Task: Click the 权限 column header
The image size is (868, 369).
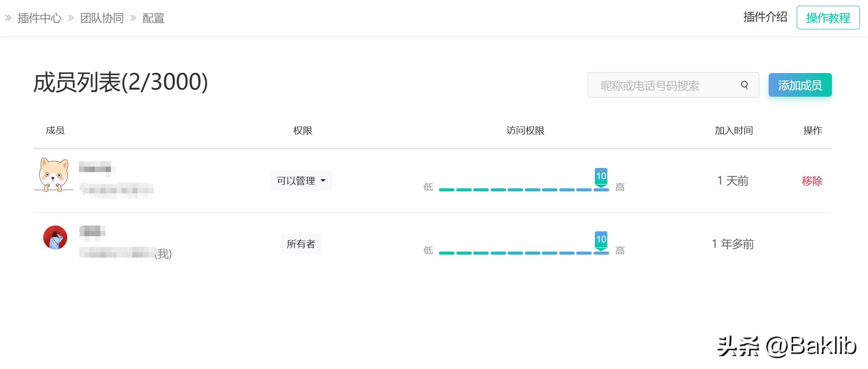Action: 303,131
